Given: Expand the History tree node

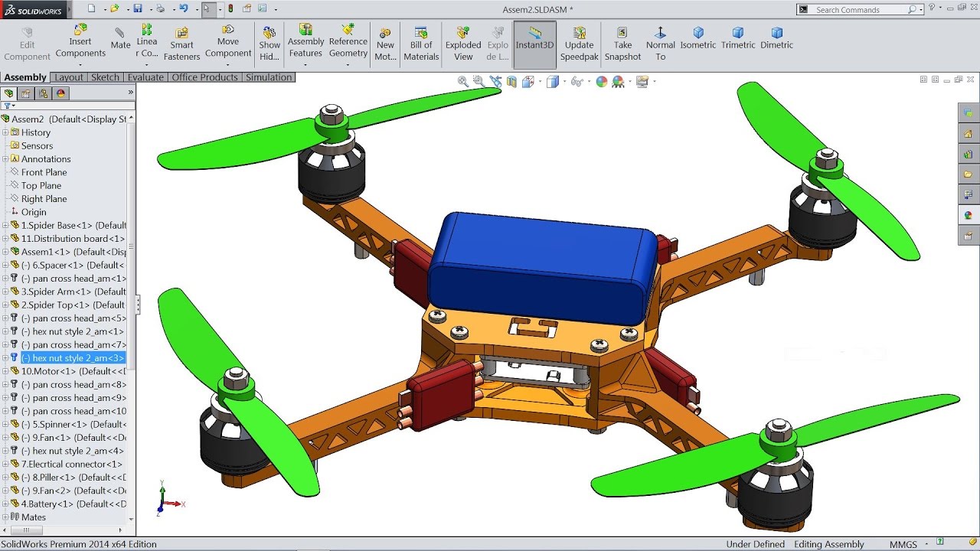Looking at the screenshot, I should (x=5, y=132).
